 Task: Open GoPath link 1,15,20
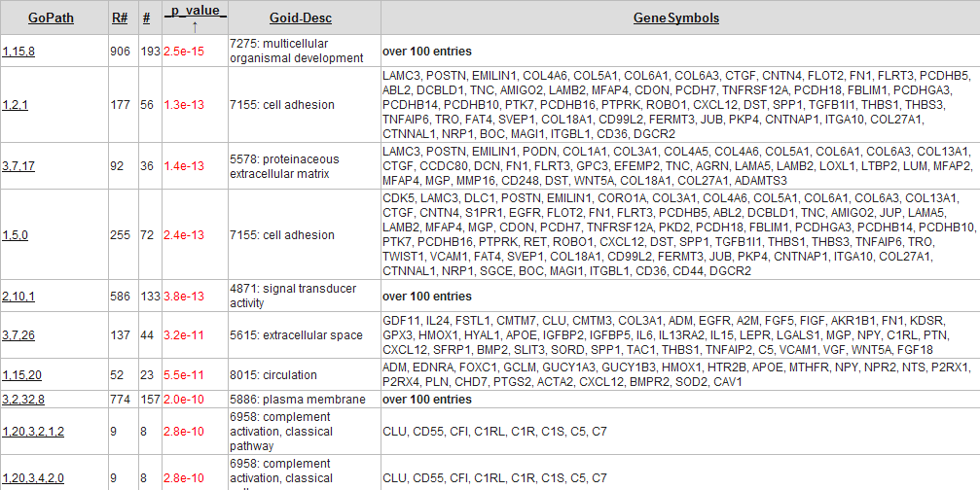21,374
